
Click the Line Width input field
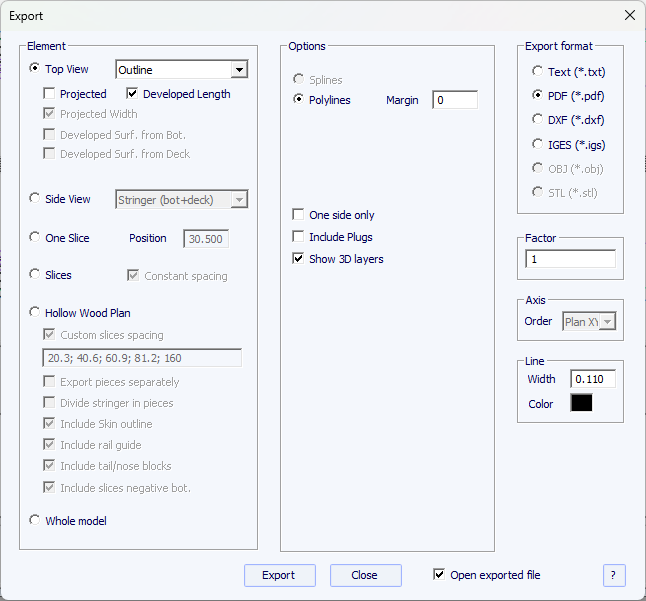pos(592,379)
